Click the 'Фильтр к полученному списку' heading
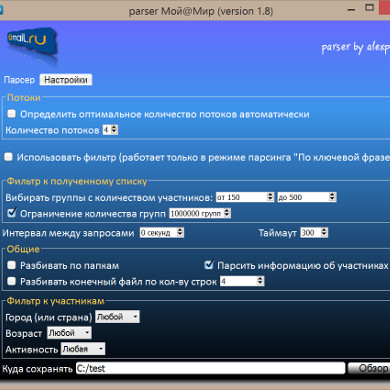 (77, 181)
